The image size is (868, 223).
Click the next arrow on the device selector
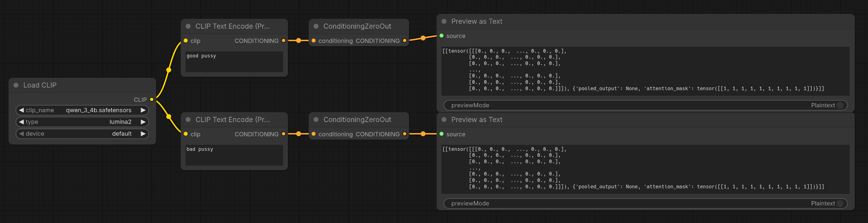(x=143, y=134)
